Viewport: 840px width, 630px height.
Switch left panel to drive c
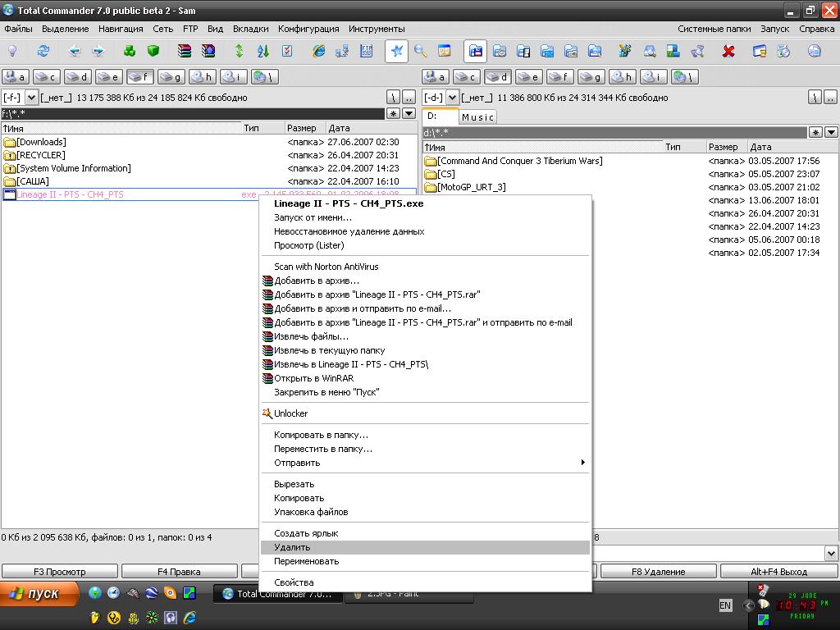click(x=47, y=77)
